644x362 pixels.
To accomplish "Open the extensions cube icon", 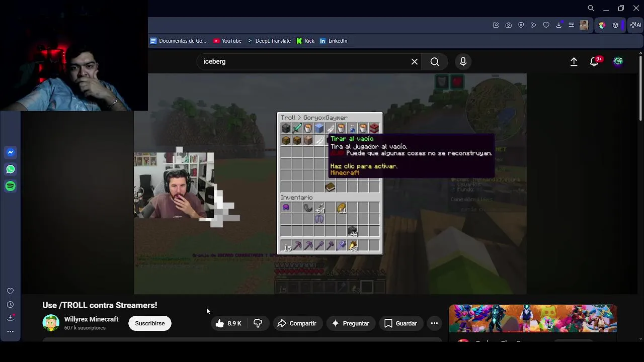I will (615, 25).
